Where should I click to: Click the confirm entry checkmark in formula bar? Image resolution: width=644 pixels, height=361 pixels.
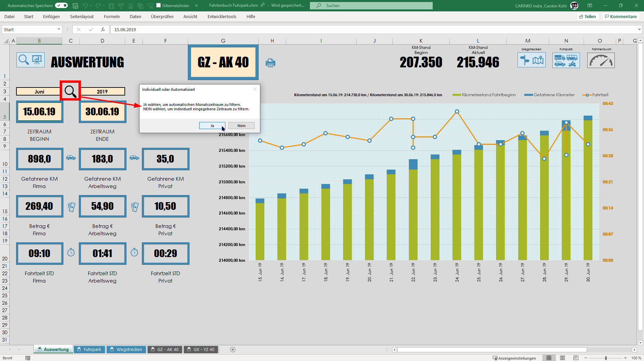click(x=91, y=29)
